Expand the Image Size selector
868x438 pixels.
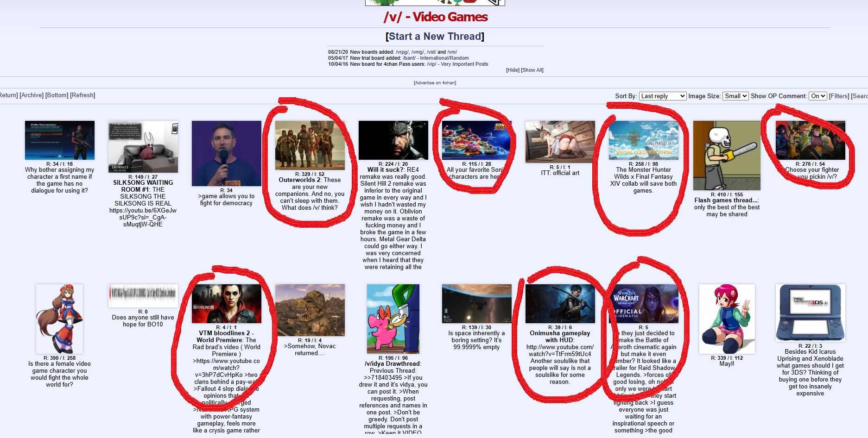(735, 96)
